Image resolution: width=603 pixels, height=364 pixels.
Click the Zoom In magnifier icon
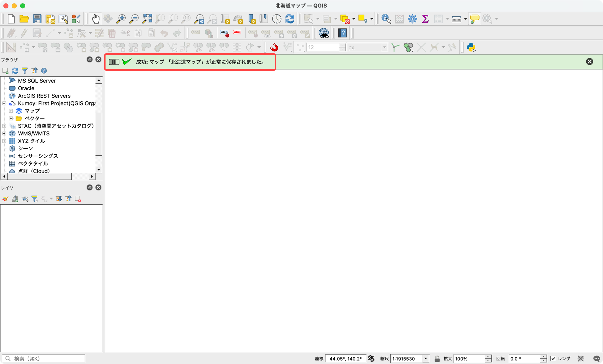[x=121, y=19]
